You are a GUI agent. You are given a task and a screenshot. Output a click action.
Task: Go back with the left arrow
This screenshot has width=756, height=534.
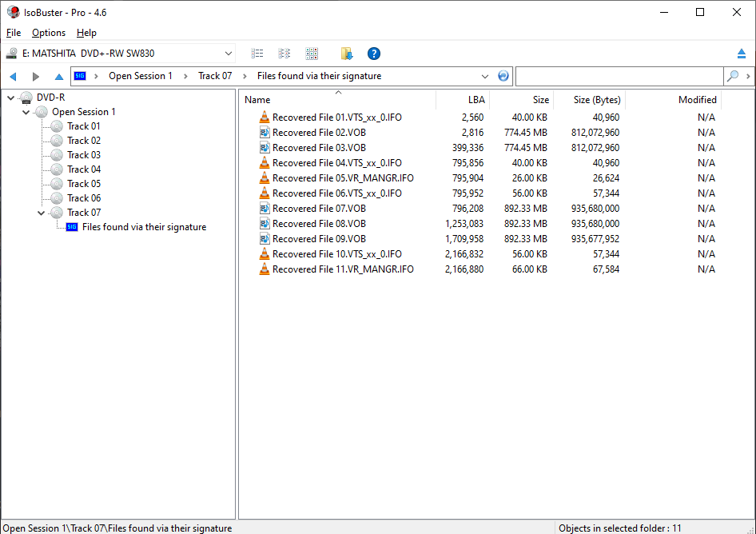click(13, 76)
